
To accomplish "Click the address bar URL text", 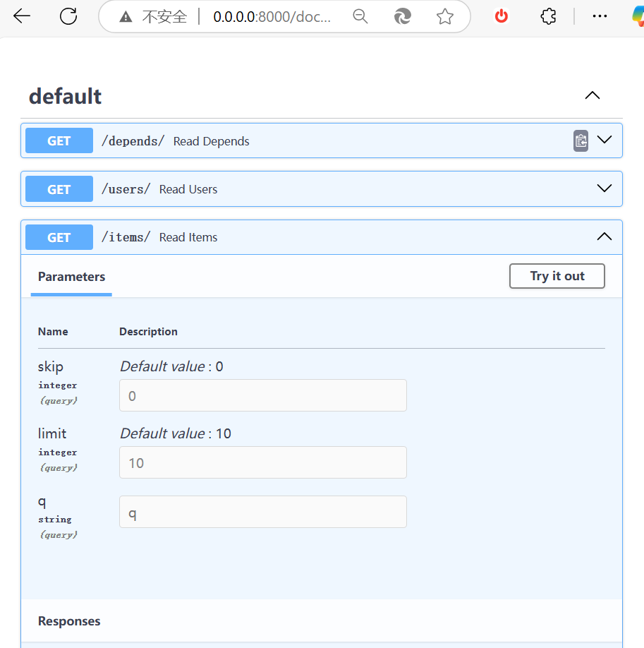I will [x=272, y=17].
